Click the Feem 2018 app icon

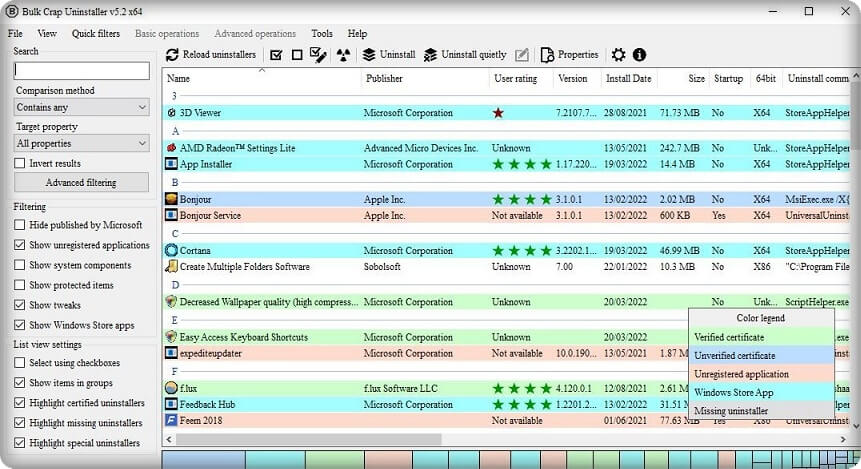(x=171, y=420)
